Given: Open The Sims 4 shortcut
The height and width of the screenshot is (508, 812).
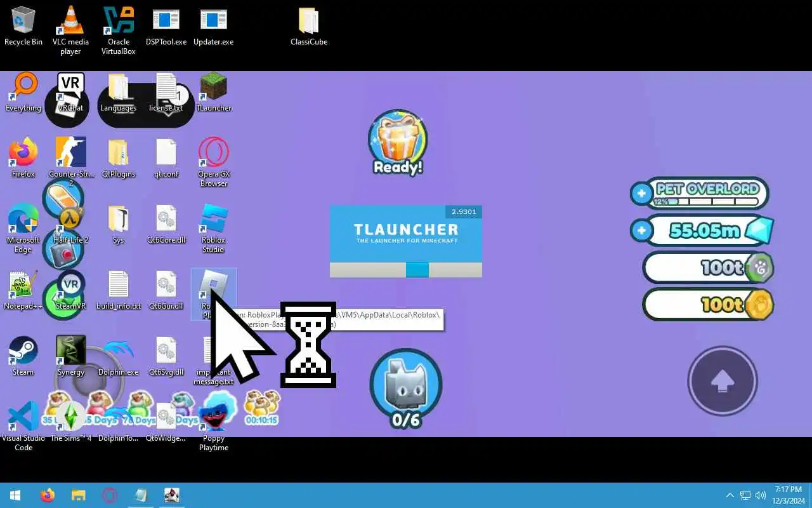Looking at the screenshot, I should 70,423.
